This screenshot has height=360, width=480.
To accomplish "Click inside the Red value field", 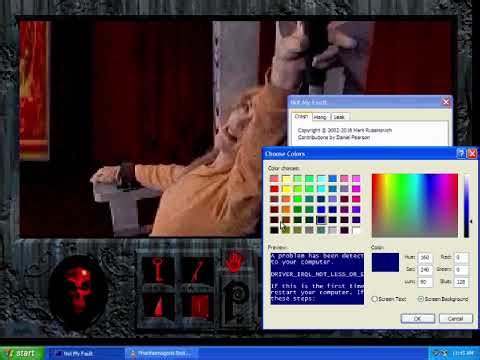I will [x=461, y=257].
